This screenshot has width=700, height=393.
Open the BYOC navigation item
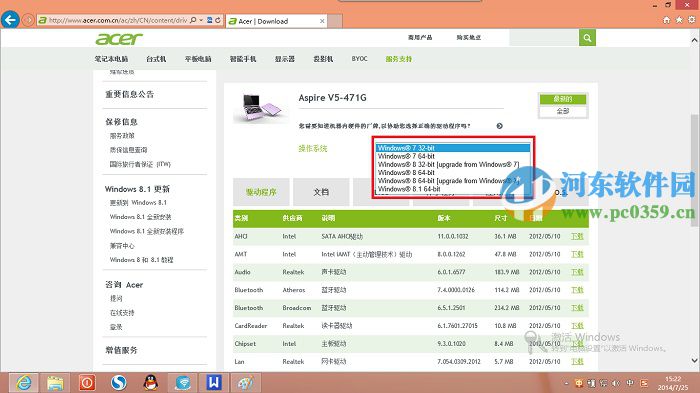click(359, 59)
